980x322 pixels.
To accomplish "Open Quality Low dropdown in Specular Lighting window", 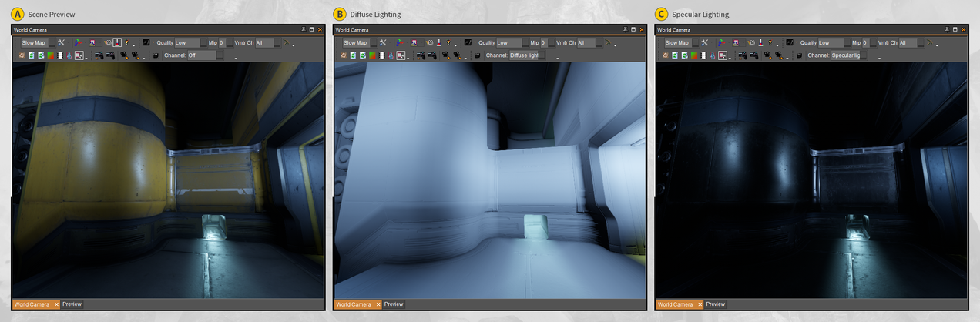I will pos(835,42).
